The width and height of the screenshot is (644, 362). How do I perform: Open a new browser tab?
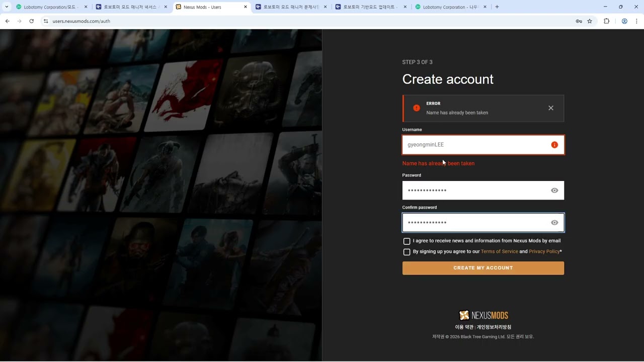point(497,7)
